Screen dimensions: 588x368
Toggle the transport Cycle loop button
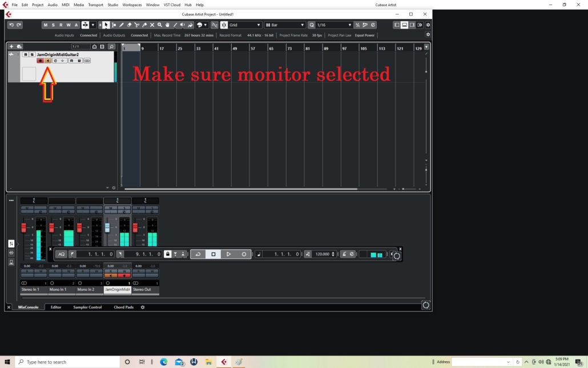(198, 254)
